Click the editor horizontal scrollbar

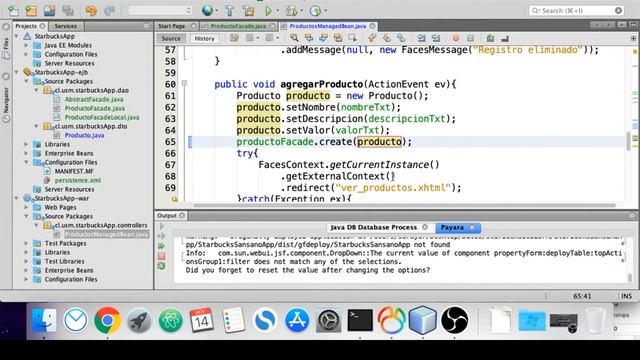404,205
